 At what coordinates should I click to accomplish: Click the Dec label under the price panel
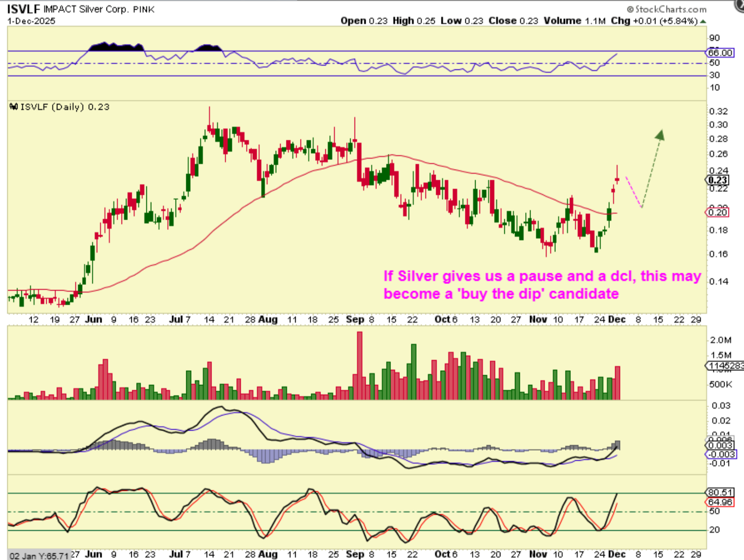(x=617, y=319)
